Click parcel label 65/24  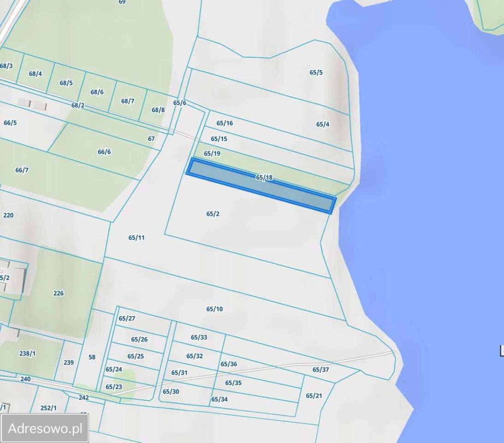(x=114, y=369)
